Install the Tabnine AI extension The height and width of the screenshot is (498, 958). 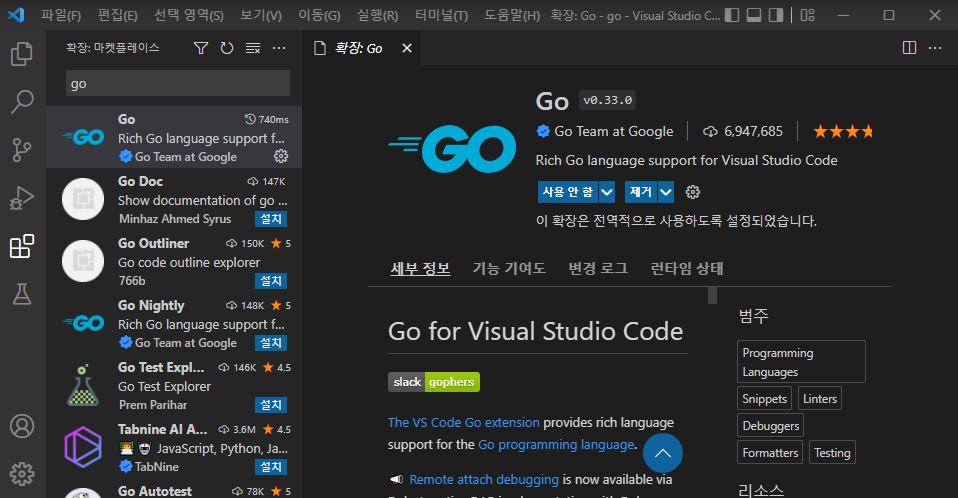[x=271, y=467]
